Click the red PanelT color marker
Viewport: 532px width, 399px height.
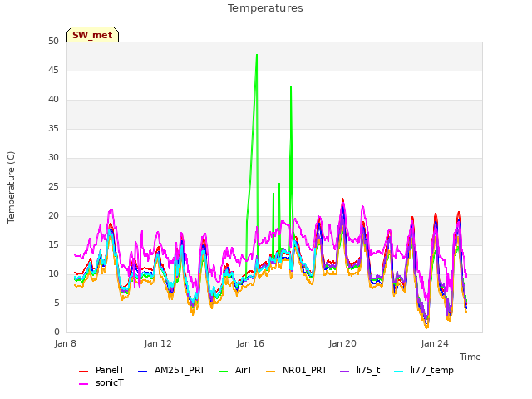click(83, 372)
